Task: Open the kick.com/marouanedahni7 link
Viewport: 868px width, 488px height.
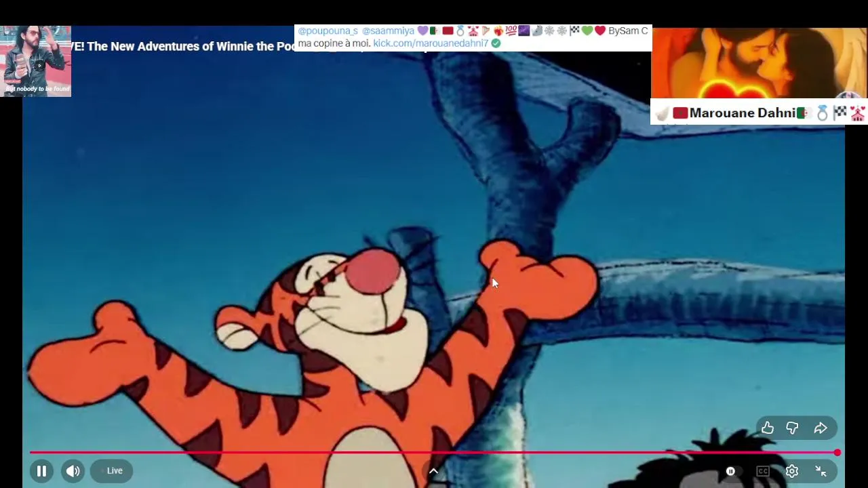Action: point(431,43)
